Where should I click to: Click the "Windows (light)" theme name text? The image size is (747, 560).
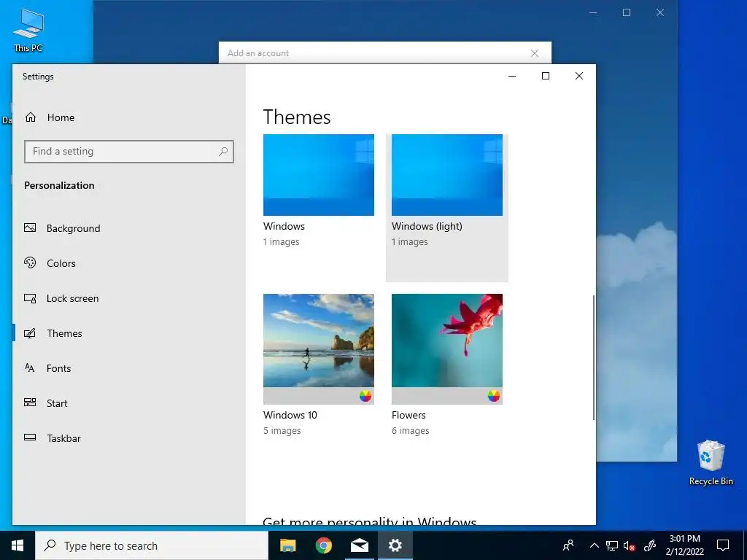coord(427,226)
